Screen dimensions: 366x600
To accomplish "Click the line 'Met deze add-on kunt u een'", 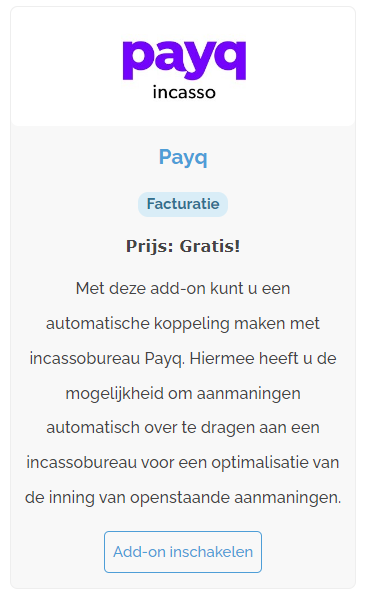I will pyautogui.click(x=183, y=288).
